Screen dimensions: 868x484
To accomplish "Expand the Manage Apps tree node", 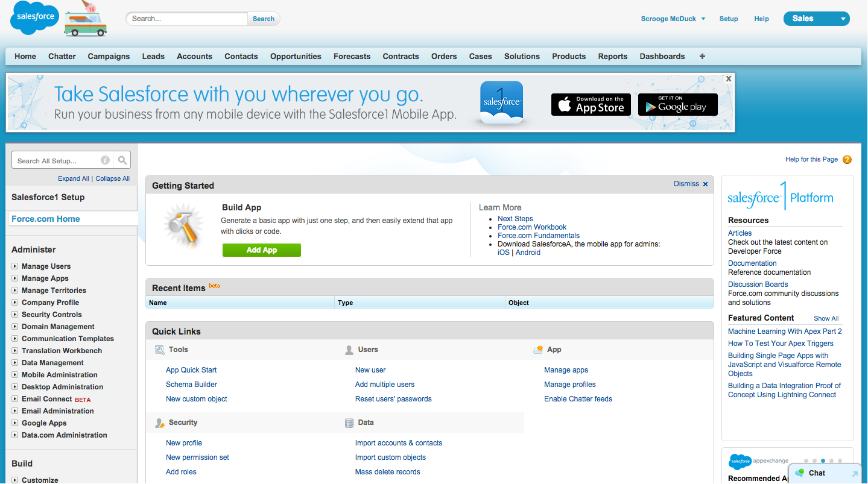I will (15, 278).
